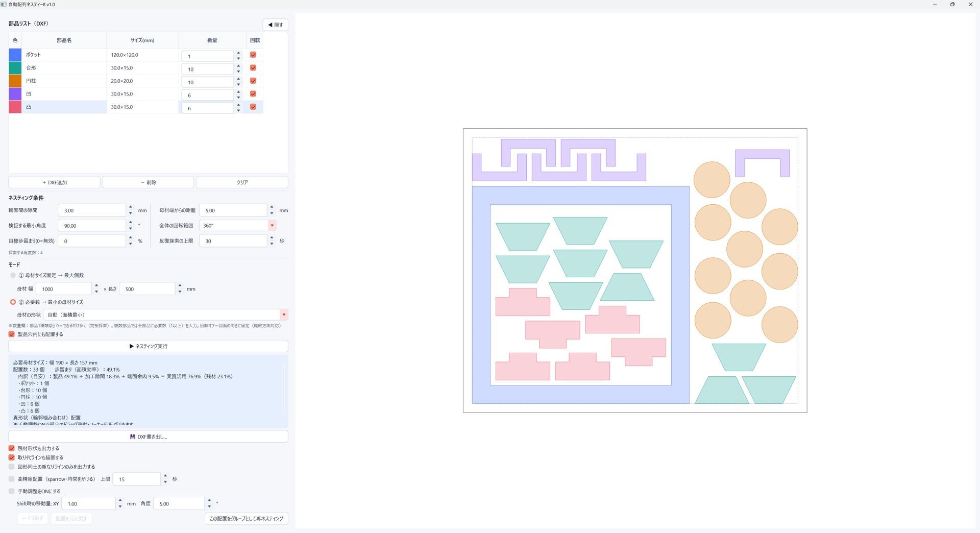Click the + DXF追加 button

(55, 182)
